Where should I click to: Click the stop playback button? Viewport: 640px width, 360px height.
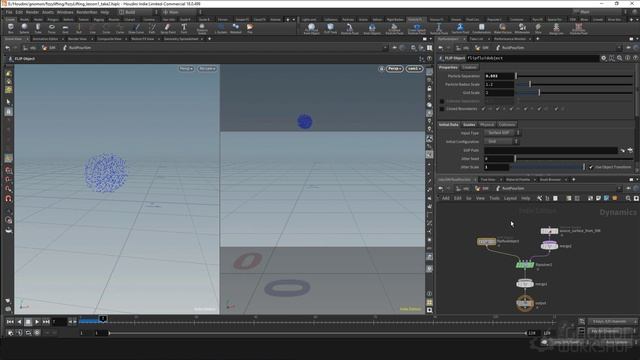28,322
